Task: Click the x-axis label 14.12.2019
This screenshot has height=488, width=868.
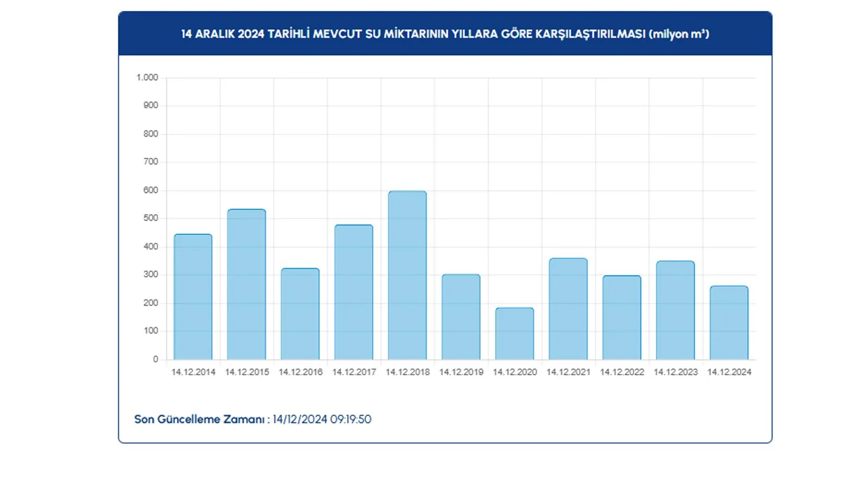Action: pyautogui.click(x=461, y=372)
